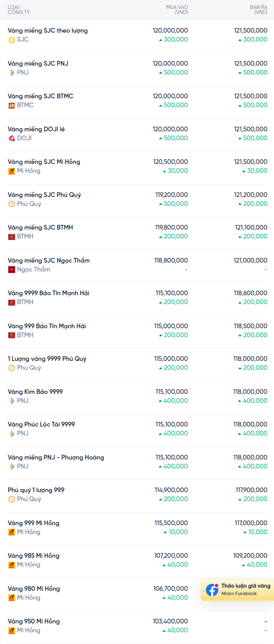Select Vàng 950 Mi Hồng row title

tap(34, 621)
